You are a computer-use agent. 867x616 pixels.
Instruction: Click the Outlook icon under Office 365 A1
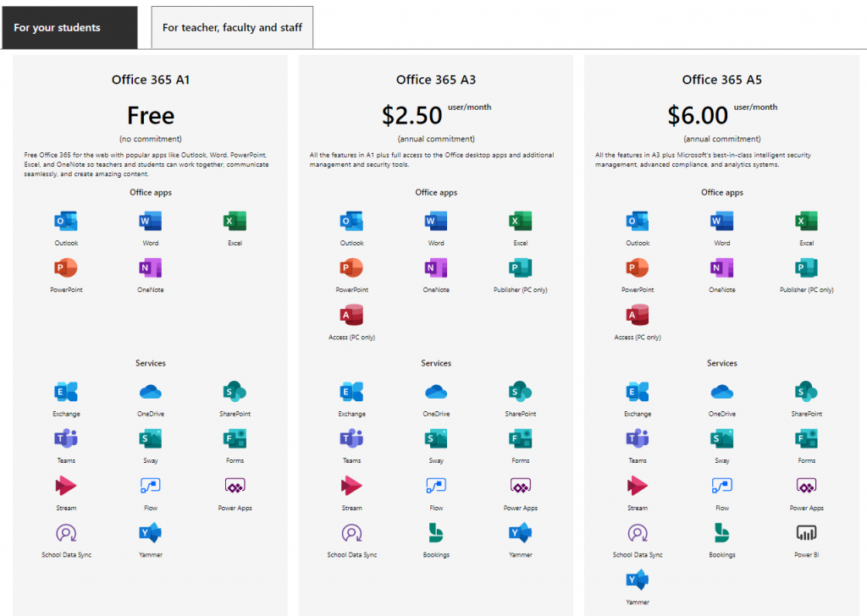pyautogui.click(x=66, y=221)
